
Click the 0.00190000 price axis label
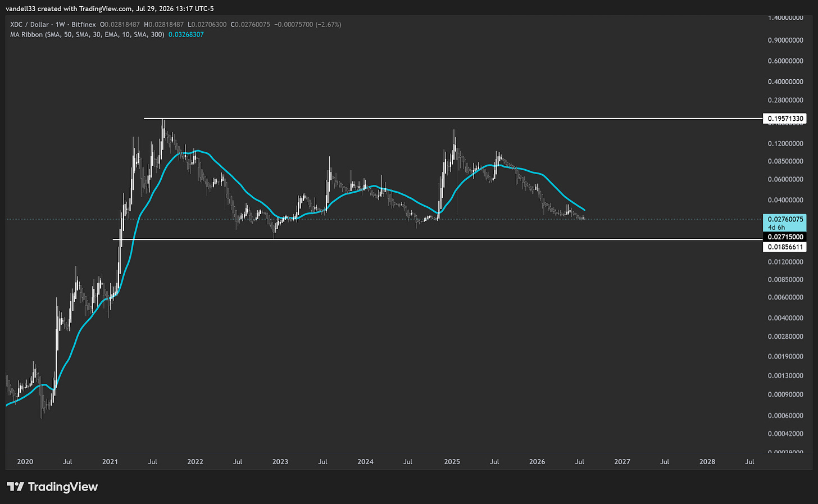pyautogui.click(x=785, y=357)
